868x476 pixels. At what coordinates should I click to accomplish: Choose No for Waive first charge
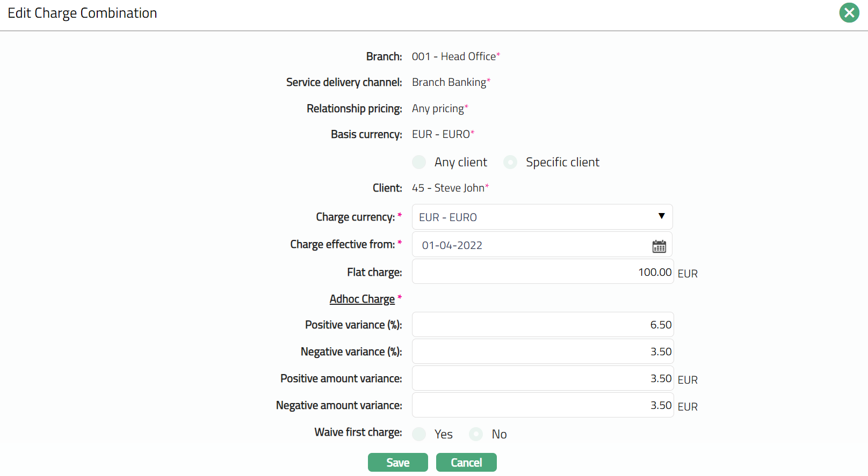click(x=476, y=434)
